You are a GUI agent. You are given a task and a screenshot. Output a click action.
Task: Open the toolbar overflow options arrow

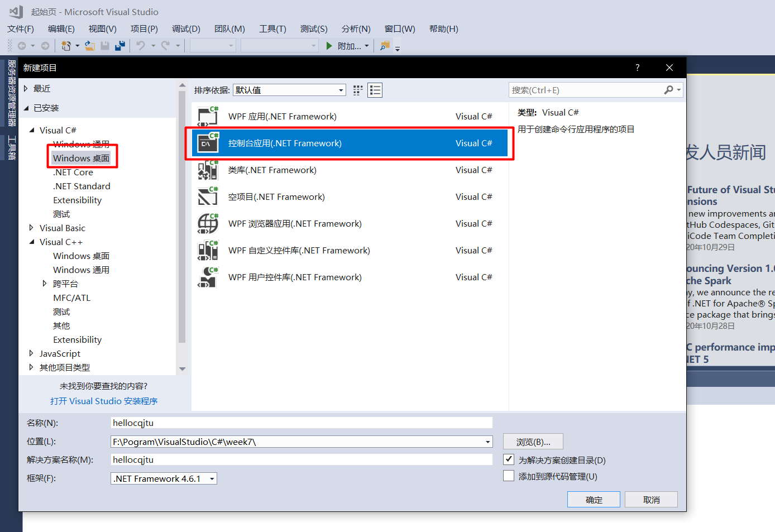(398, 49)
